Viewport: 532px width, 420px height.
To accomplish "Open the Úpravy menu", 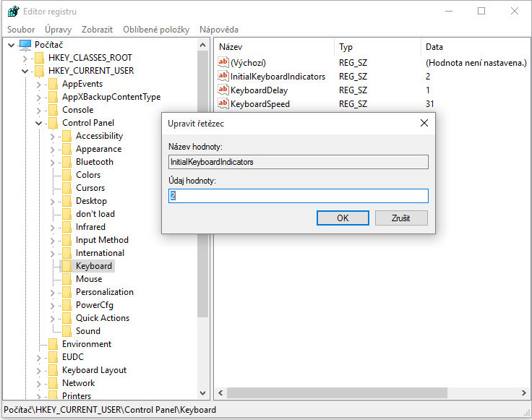I will tap(59, 30).
